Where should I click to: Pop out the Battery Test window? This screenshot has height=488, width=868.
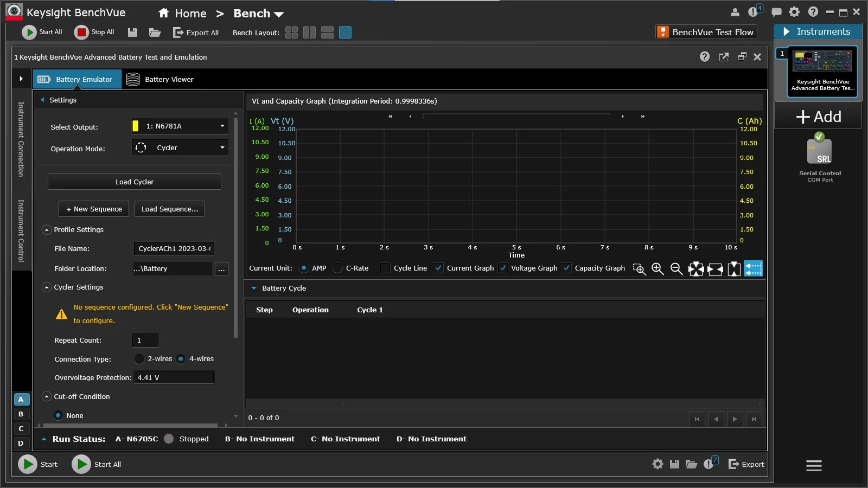click(724, 57)
